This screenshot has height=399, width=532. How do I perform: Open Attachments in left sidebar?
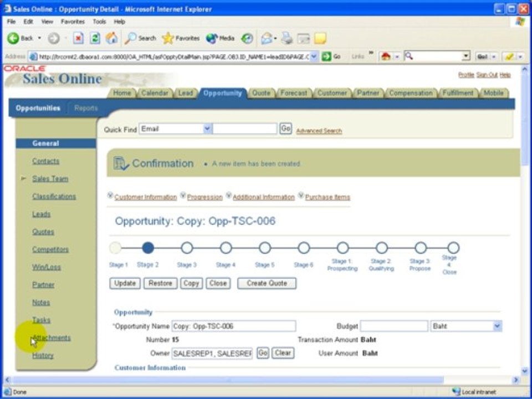pyautogui.click(x=51, y=338)
